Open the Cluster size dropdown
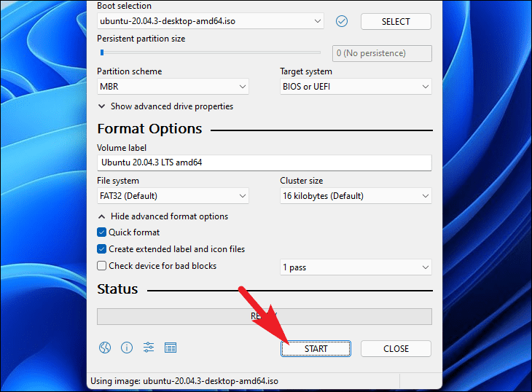Viewport: 532px width, 392px height. coord(356,196)
